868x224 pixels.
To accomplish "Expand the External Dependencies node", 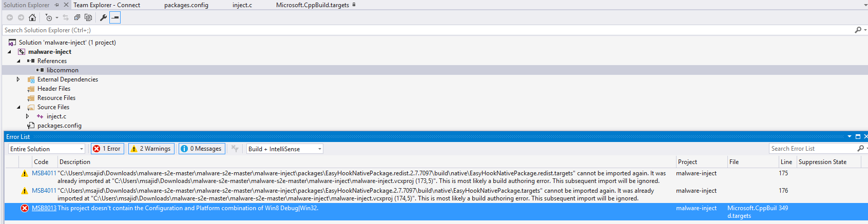I will 18,79.
